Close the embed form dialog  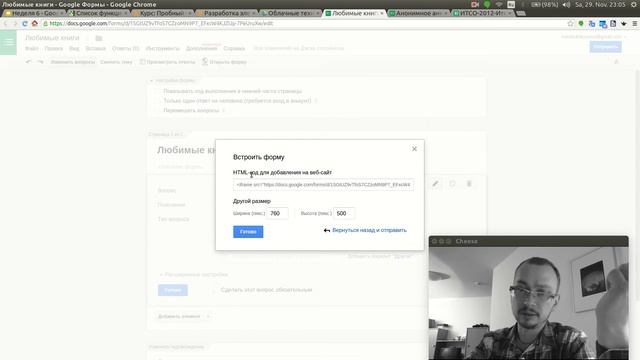pos(414,149)
